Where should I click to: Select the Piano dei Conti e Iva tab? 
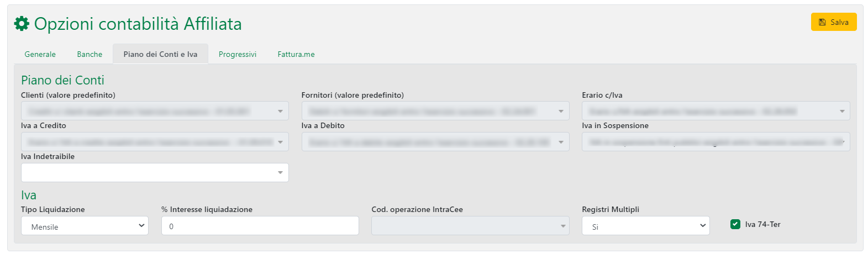click(160, 54)
